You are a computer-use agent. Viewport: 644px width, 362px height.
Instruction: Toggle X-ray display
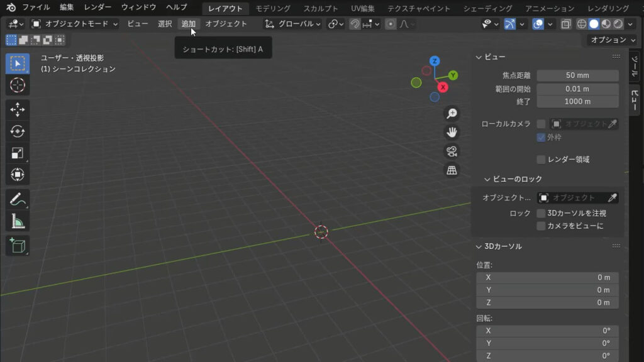point(566,24)
